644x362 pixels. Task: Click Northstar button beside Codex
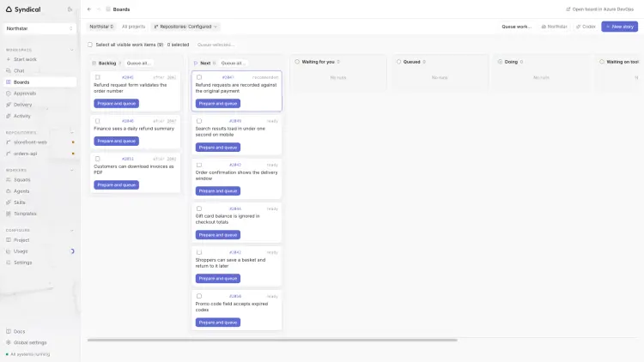click(554, 27)
